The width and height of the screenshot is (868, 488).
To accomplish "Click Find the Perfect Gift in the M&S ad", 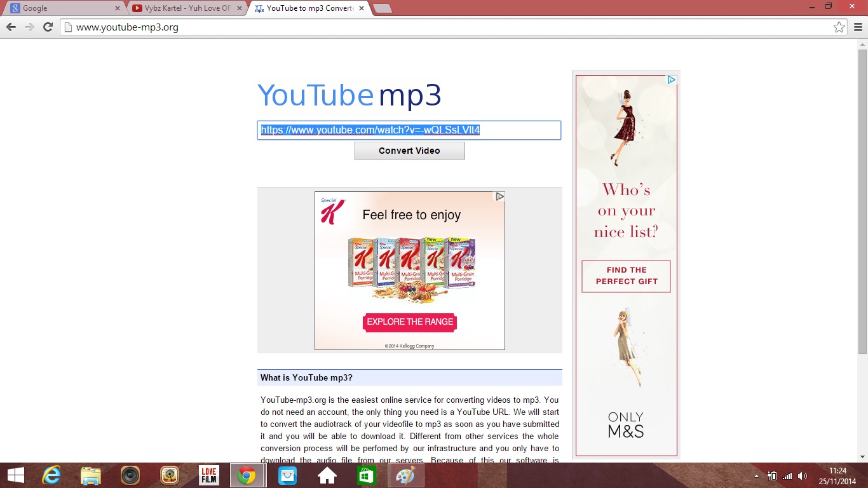I will coord(626,276).
